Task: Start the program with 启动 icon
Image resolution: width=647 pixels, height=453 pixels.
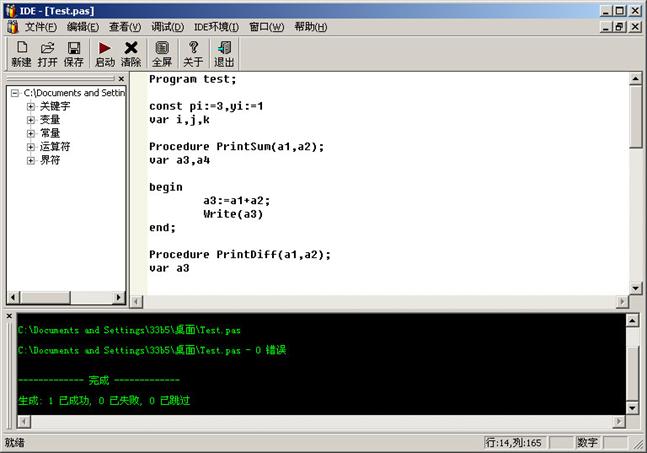Action: 105,54
